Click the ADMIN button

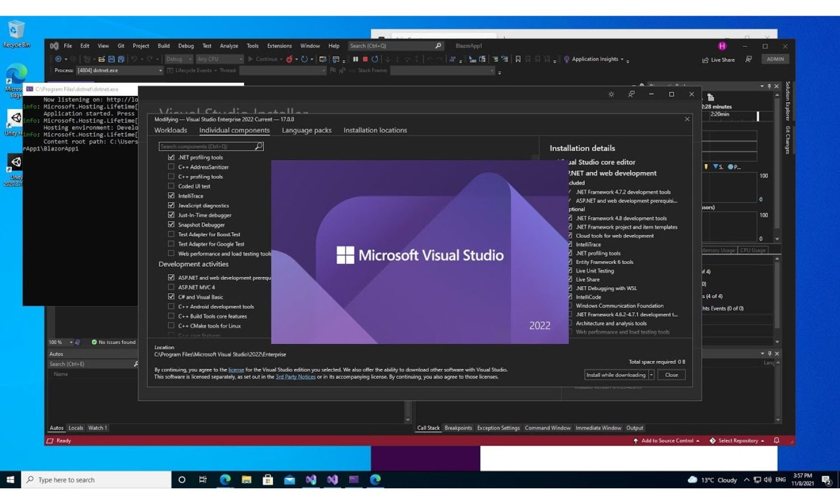point(775,59)
